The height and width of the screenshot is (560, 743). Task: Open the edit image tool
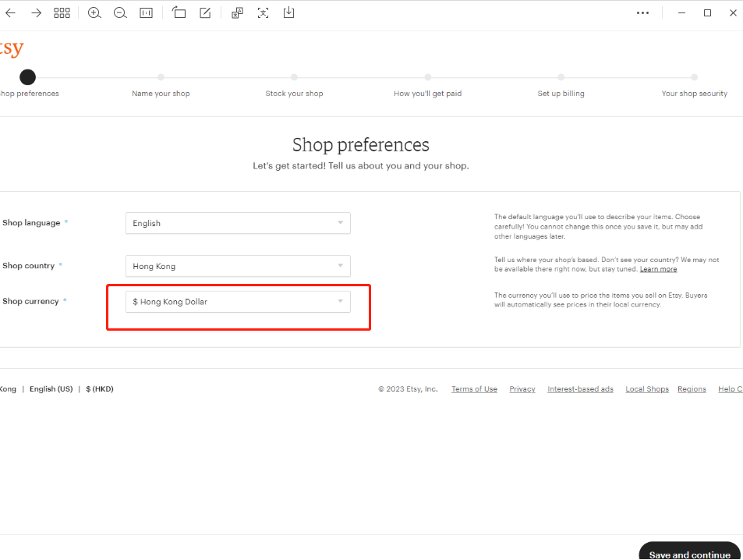(x=205, y=12)
